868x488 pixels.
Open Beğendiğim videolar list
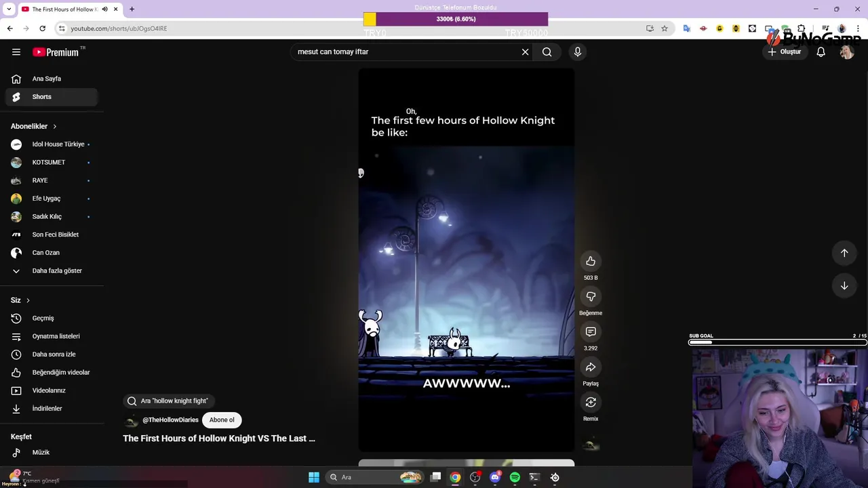point(52,372)
